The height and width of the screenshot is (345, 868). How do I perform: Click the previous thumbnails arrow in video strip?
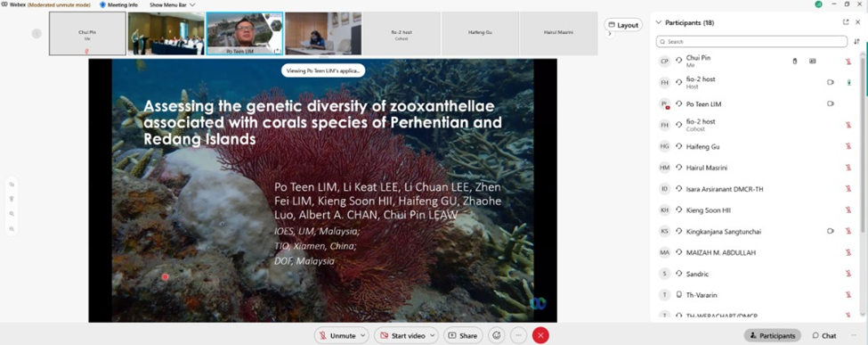(37, 33)
